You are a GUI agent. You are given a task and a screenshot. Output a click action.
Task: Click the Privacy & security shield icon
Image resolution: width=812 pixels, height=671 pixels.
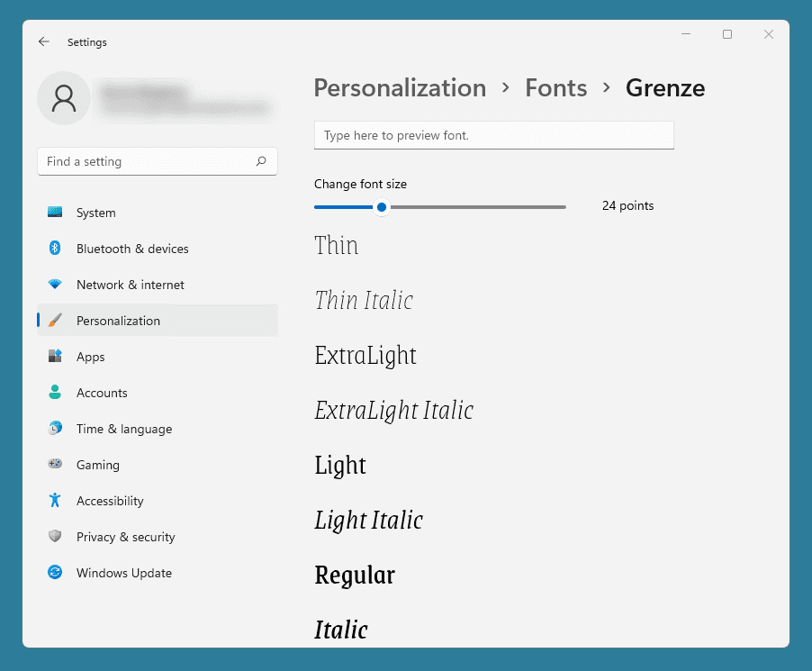56,537
